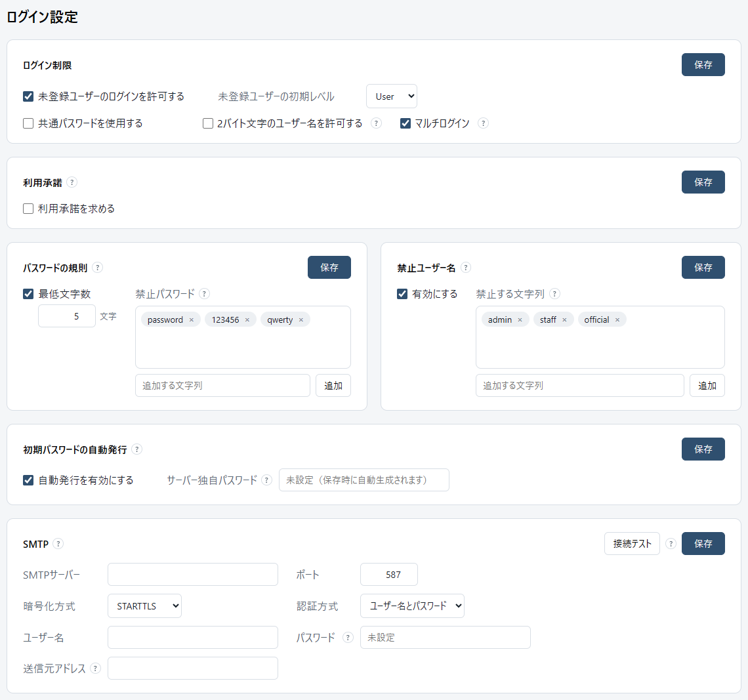Focus the ポート field showing 587
Image resolution: width=748 pixels, height=700 pixels.
[x=389, y=575]
